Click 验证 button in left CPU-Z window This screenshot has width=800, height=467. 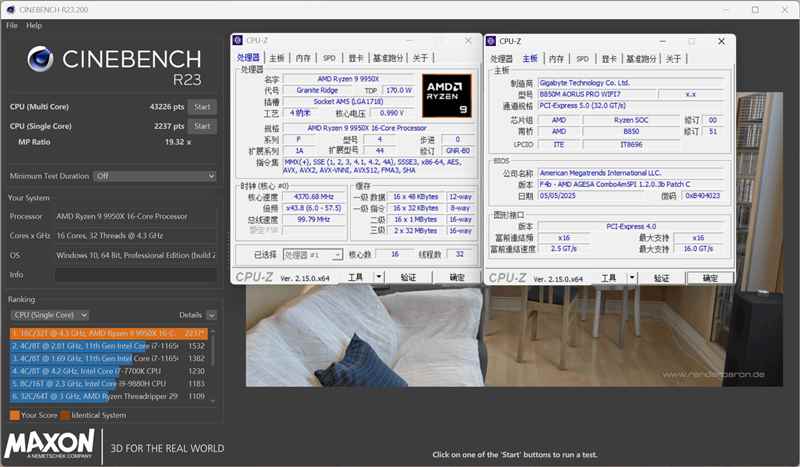point(408,277)
